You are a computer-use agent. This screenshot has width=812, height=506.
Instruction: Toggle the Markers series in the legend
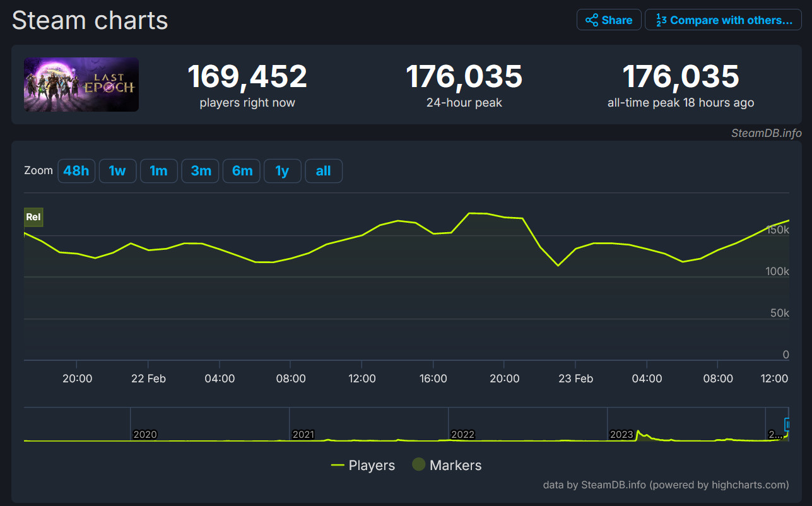coord(447,466)
